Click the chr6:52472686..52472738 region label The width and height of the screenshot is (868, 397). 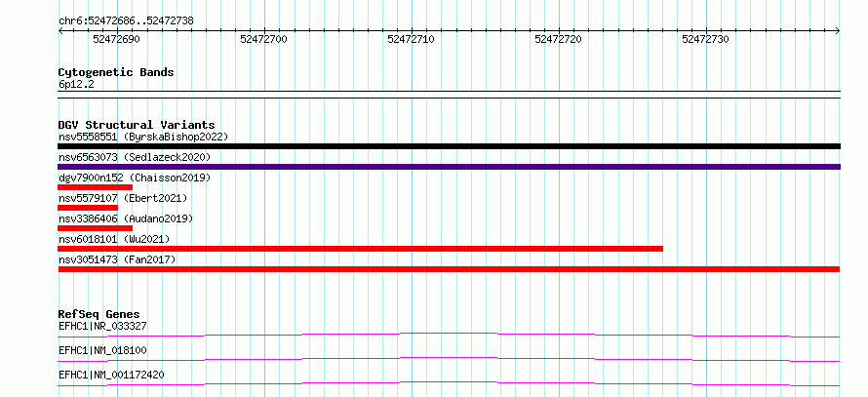click(x=126, y=21)
